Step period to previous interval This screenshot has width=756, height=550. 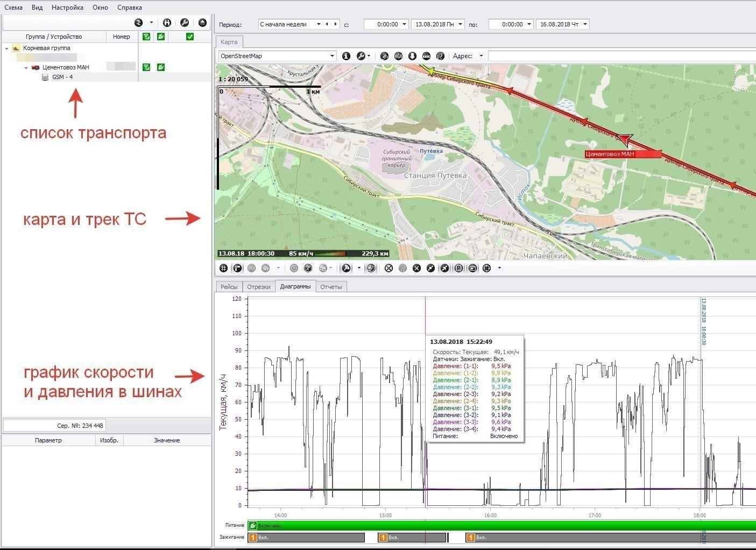(x=327, y=24)
